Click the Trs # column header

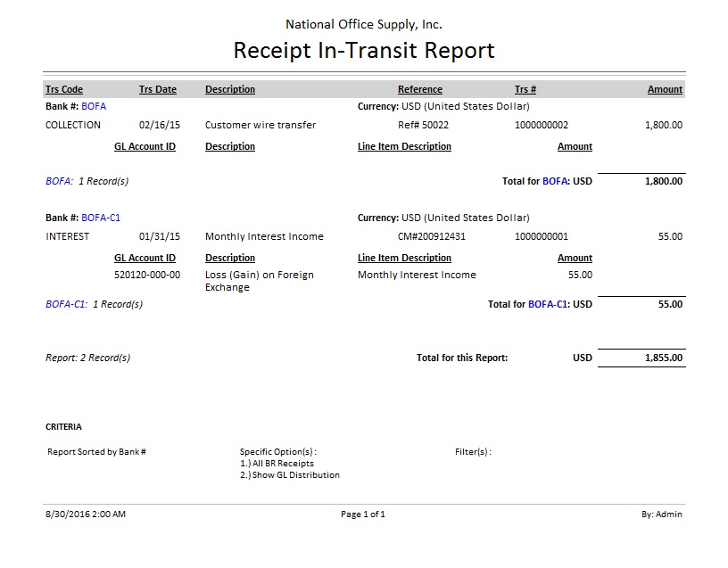[525, 89]
